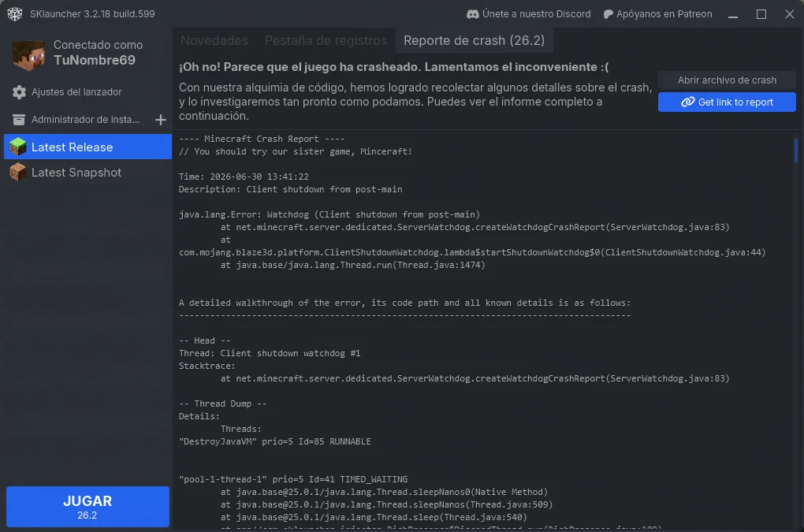The image size is (804, 532).
Task: Click the Discord logo icon
Action: [472, 14]
